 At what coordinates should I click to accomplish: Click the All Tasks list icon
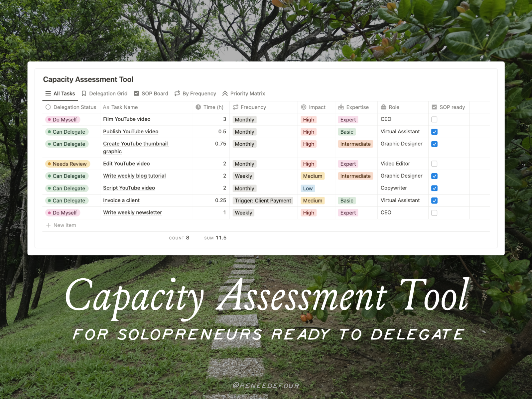(x=48, y=93)
